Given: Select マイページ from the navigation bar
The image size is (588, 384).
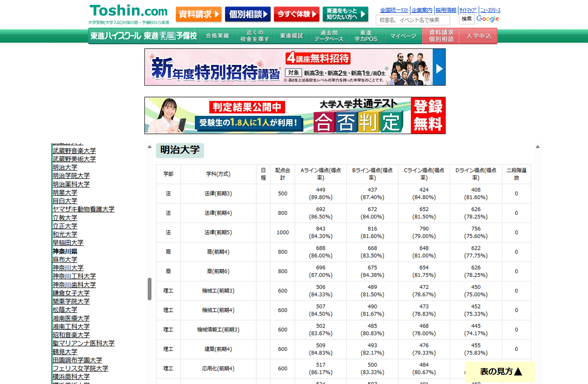Looking at the screenshot, I should click(403, 35).
